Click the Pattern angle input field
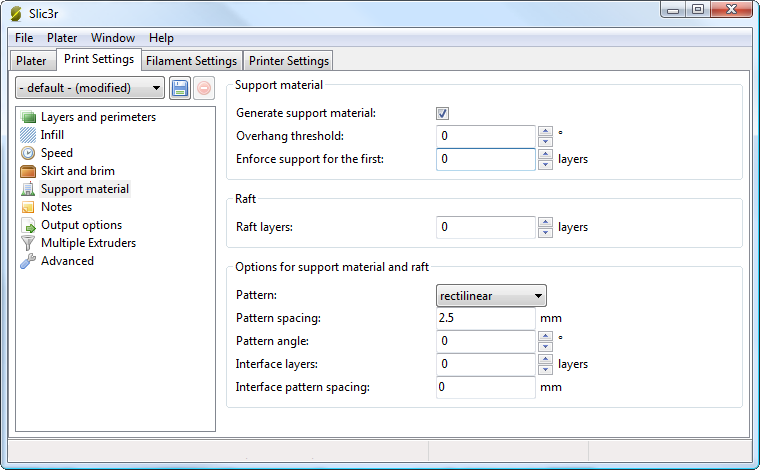The image size is (760, 470). click(x=486, y=341)
